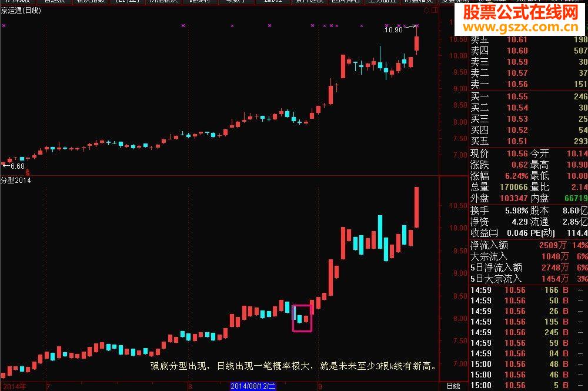Open the 日线 period selector
This screenshot has height=391, width=588.
[x=453, y=386]
